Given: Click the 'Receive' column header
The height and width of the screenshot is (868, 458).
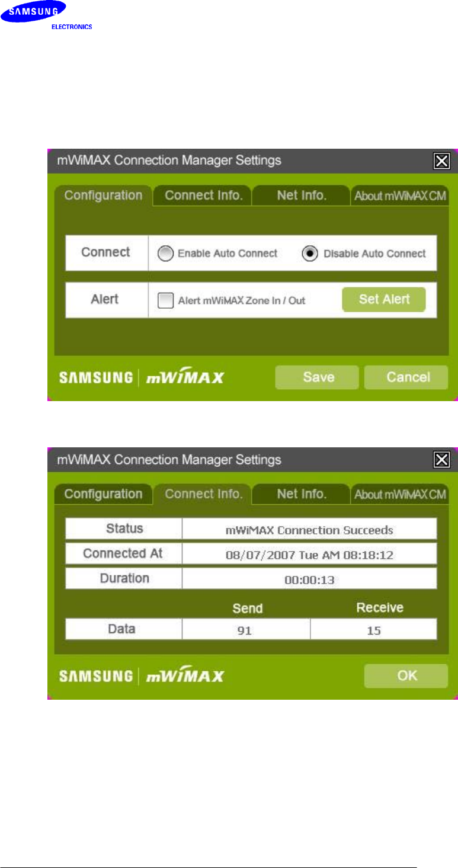Looking at the screenshot, I should (380, 608).
